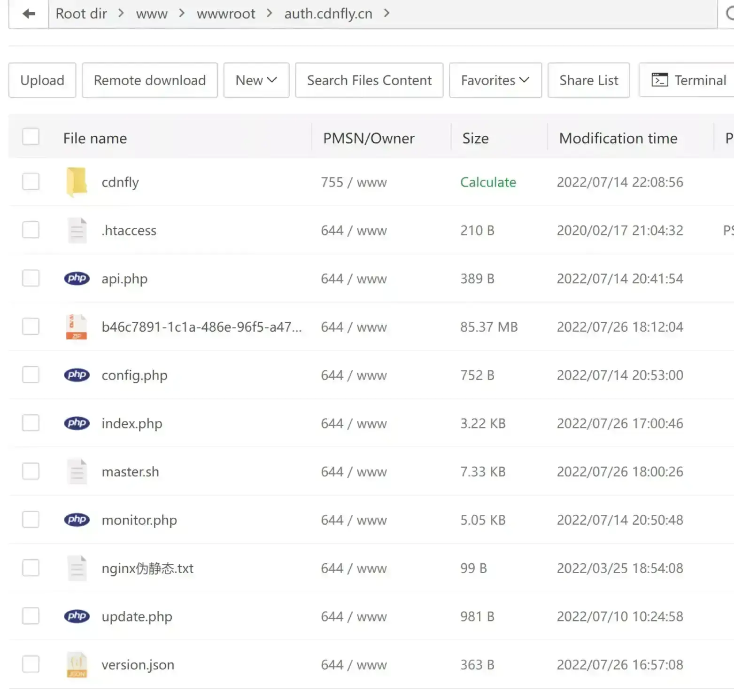Click the nginx伪静态.txt file name
Image resolution: width=734 pixels, height=700 pixels.
coord(147,568)
